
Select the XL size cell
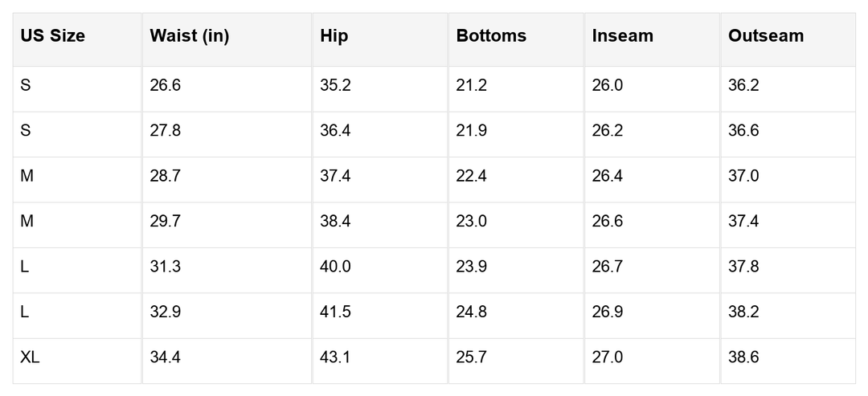point(31,357)
